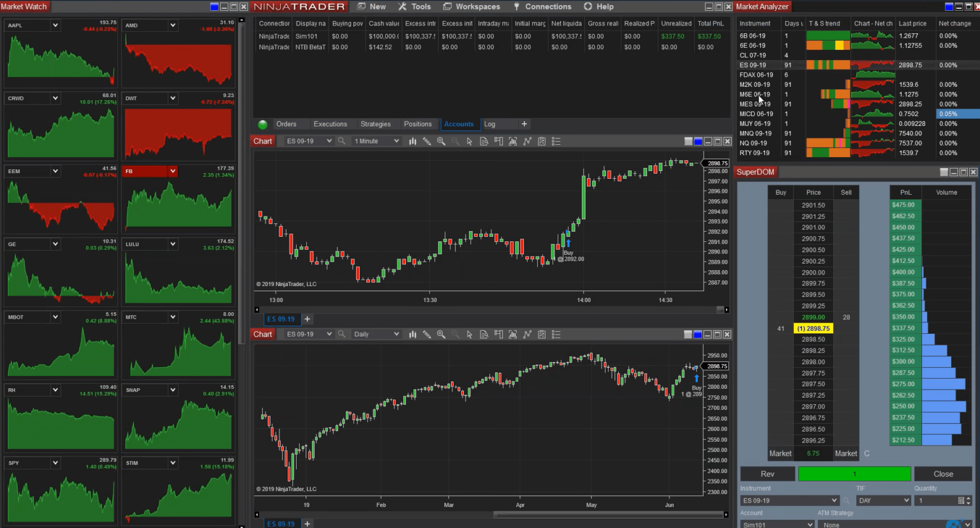Image resolution: width=980 pixels, height=528 pixels.
Task: Open the 1 Minute interval dropdown
Action: point(376,141)
